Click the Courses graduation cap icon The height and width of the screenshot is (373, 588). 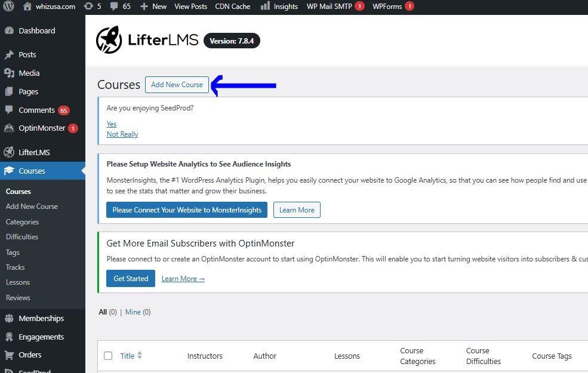point(9,171)
